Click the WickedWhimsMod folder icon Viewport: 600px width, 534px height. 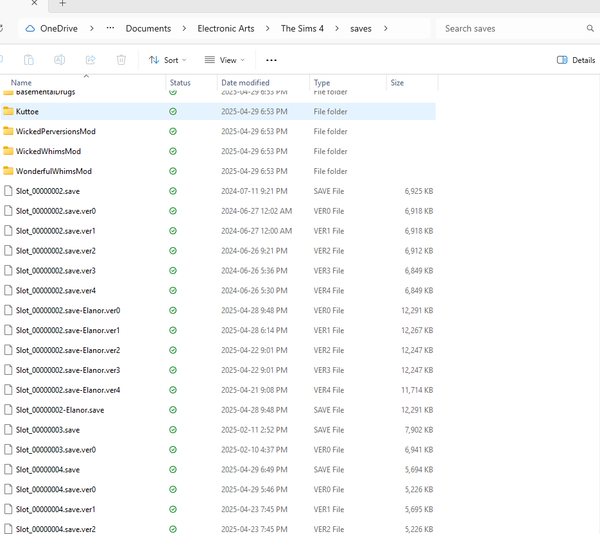tap(8, 151)
